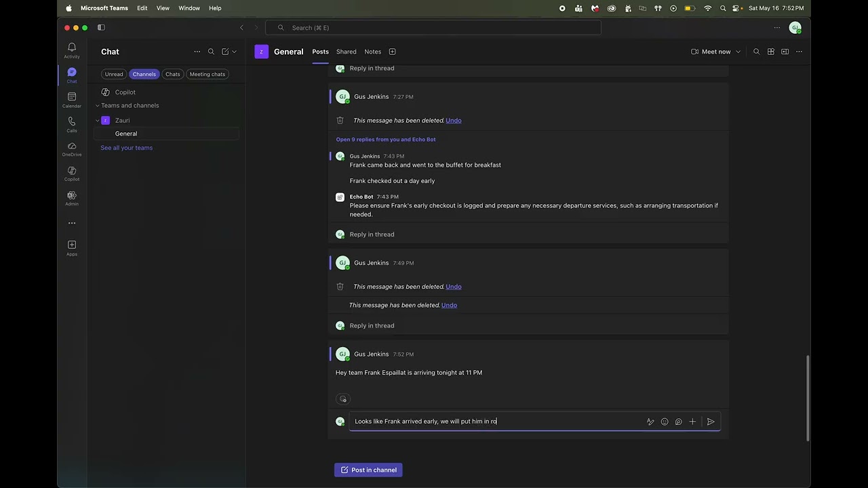Open macOS Spotlight search icon
The height and width of the screenshot is (488, 868).
click(723, 8)
